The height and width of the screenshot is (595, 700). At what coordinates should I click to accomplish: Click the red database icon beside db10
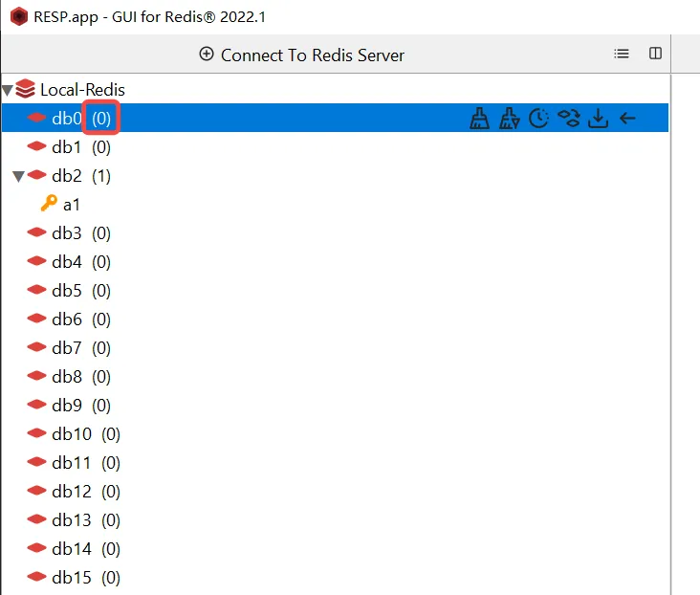coord(36,432)
